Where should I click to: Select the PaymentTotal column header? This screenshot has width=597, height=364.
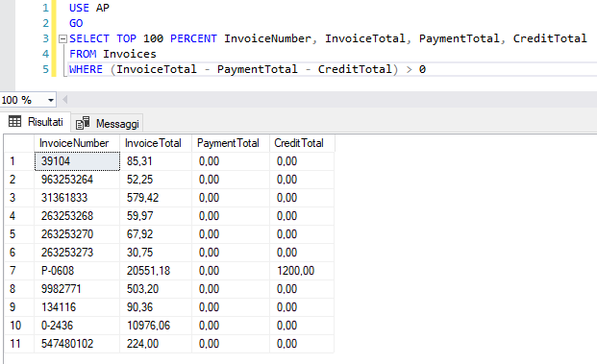tap(231, 143)
